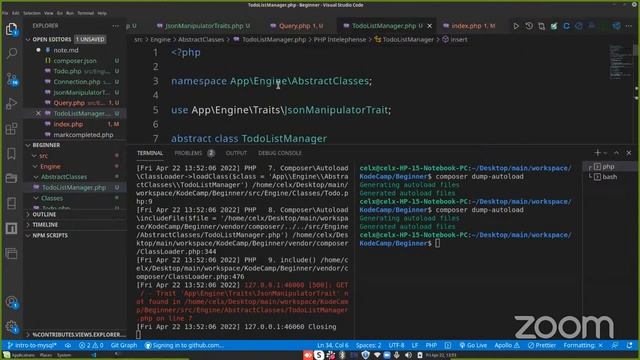Image resolution: width=640 pixels, height=360 pixels.
Task: Click the intro-to-mysql git branch status
Action: pyautogui.click(x=32, y=345)
